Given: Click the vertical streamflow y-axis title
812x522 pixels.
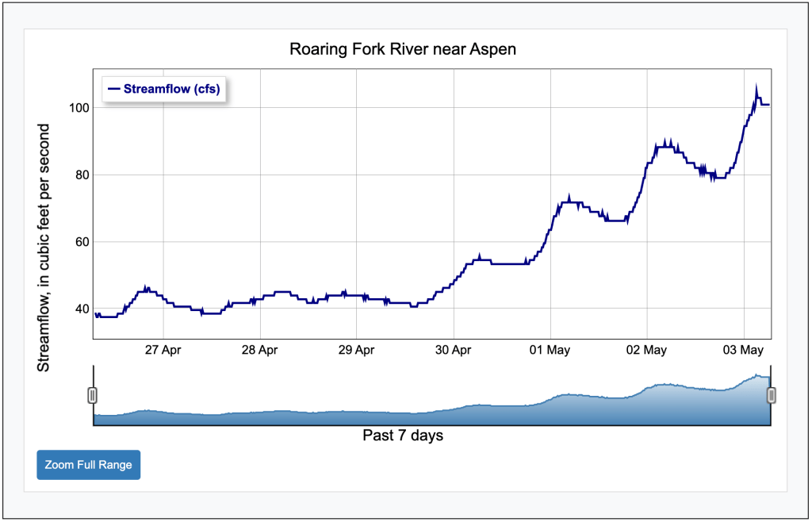Looking at the screenshot, I should click(x=44, y=248).
